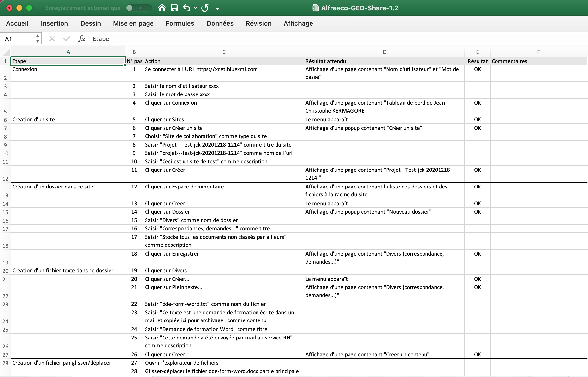Screen dimensions: 588x377
Task: Click Saisir "Ceci est un site de test" cell
Action: pos(224,161)
